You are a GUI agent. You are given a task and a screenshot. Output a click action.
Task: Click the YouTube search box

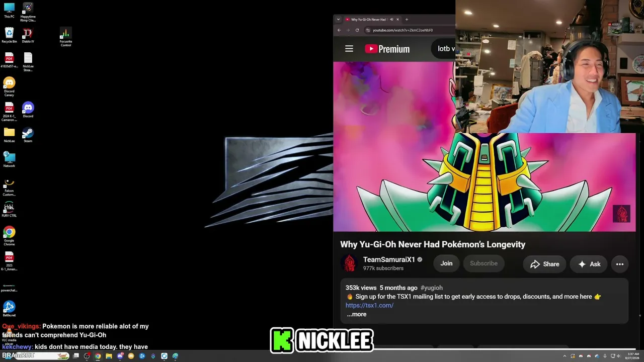click(444, 49)
